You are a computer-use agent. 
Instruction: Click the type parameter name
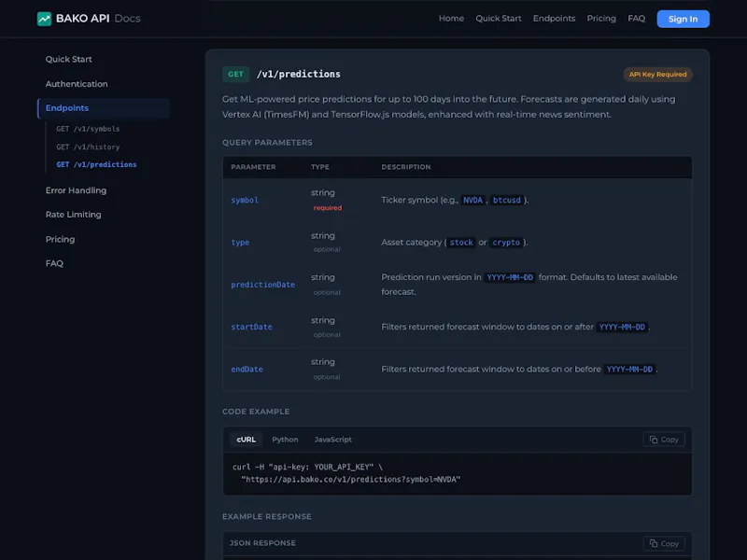tap(240, 243)
